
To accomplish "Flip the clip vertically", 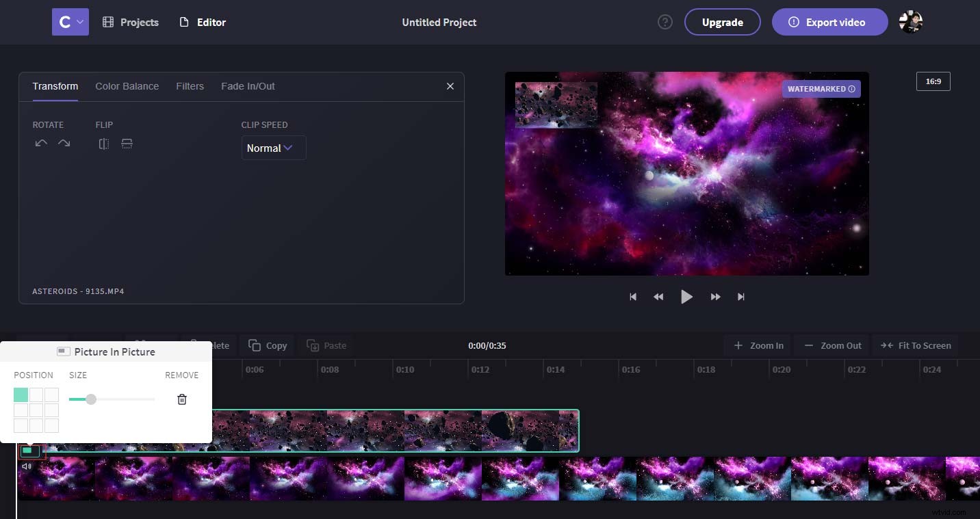I will tap(127, 143).
